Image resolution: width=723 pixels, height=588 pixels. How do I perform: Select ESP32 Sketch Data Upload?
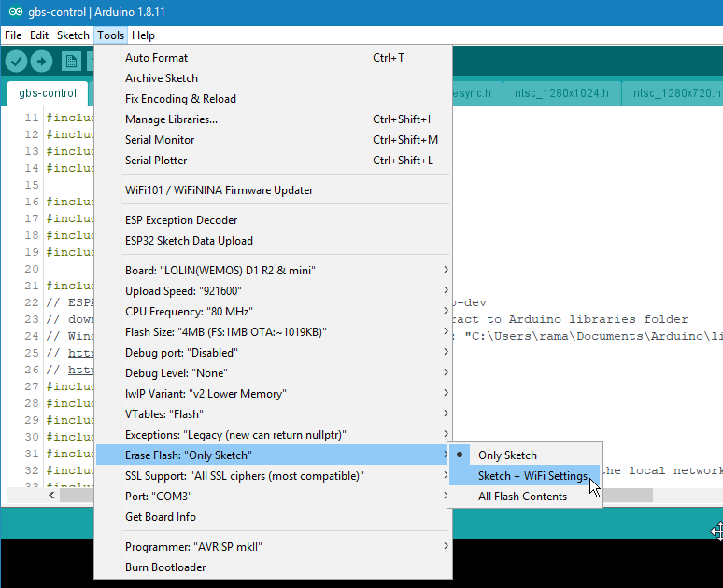[x=273, y=241]
